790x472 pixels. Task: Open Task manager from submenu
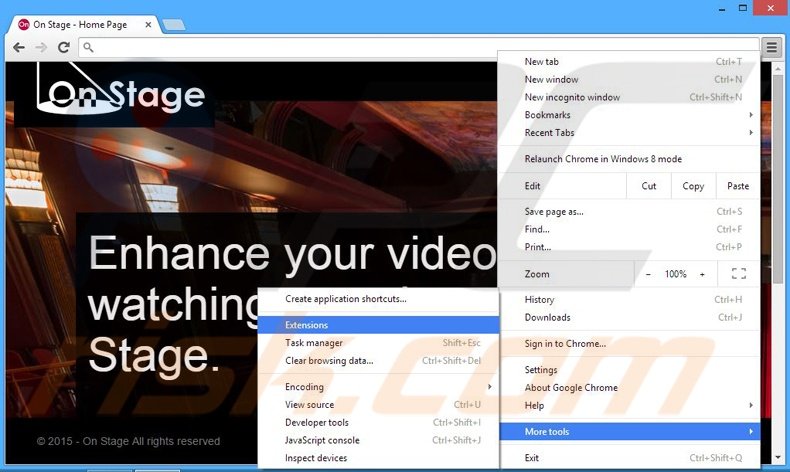point(378,343)
